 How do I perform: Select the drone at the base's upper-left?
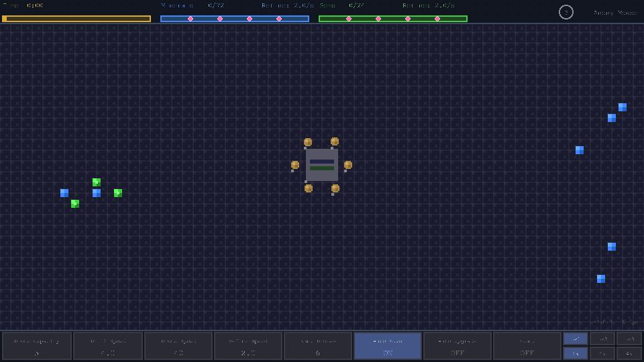308,142
